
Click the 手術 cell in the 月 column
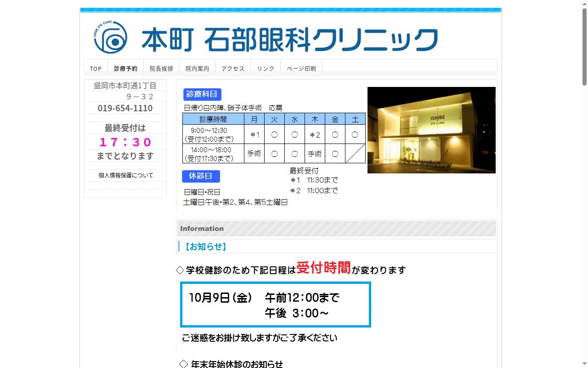point(254,154)
